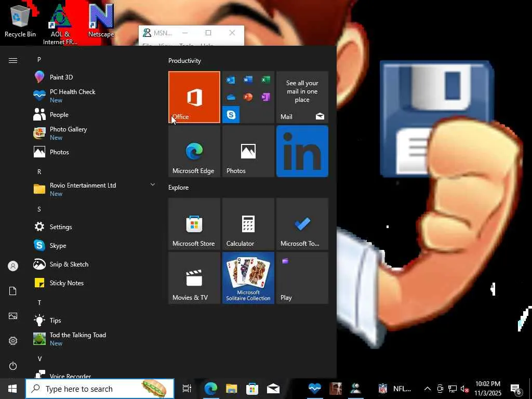Jump to letter S app group
The image size is (532, 399).
pyautogui.click(x=39, y=209)
